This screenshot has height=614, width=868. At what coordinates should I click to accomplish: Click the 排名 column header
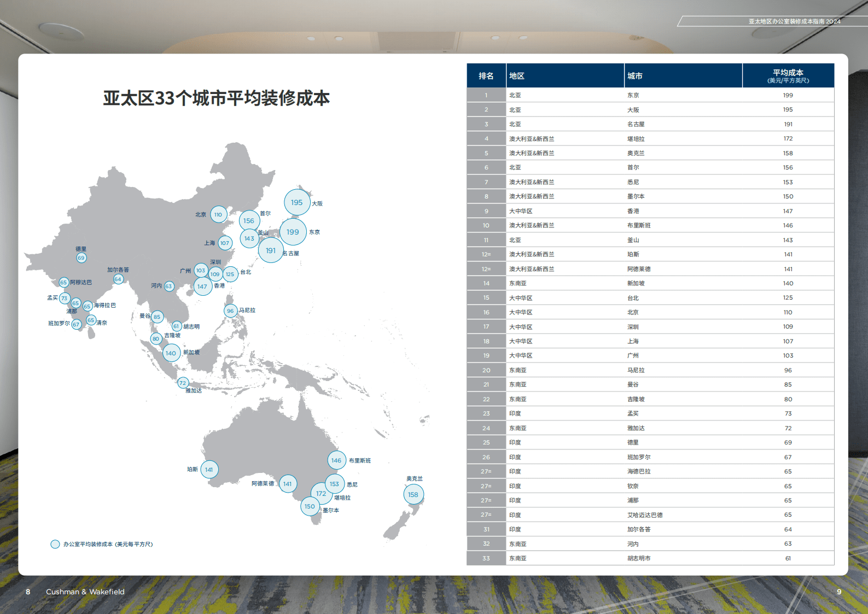pos(486,76)
